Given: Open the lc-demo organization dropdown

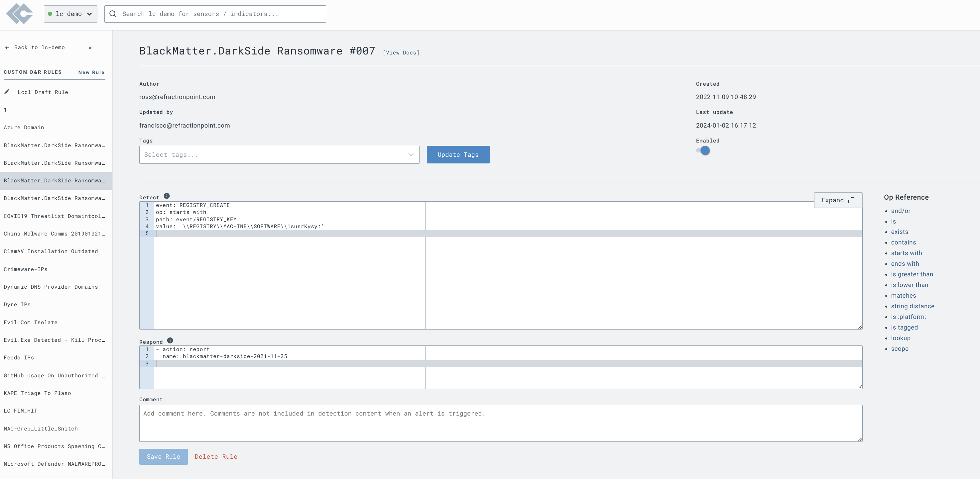Looking at the screenshot, I should (70, 14).
